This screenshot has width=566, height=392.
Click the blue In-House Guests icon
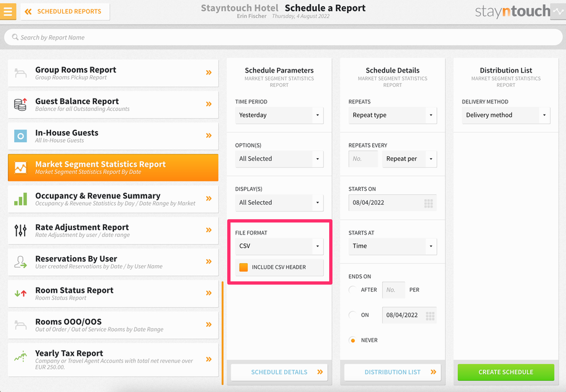click(x=20, y=136)
